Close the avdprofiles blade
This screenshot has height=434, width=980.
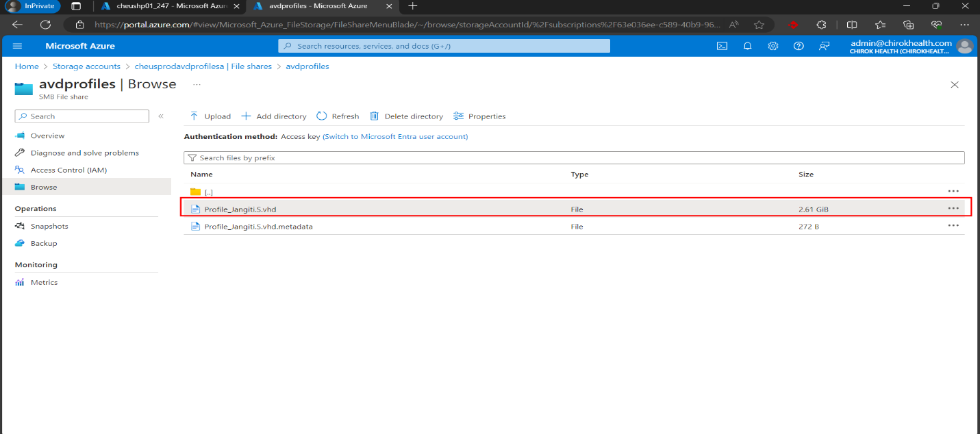(x=955, y=84)
